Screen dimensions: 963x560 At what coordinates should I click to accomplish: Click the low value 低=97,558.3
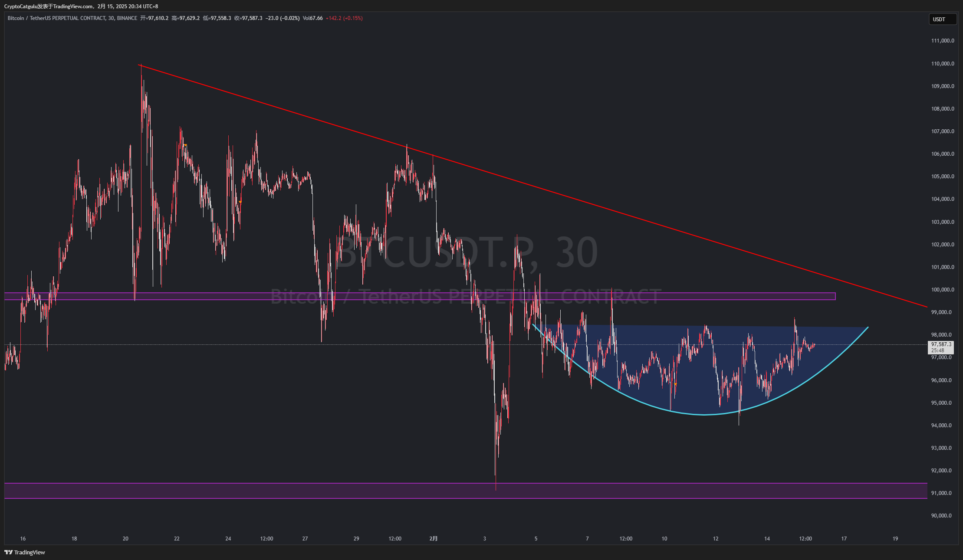217,18
